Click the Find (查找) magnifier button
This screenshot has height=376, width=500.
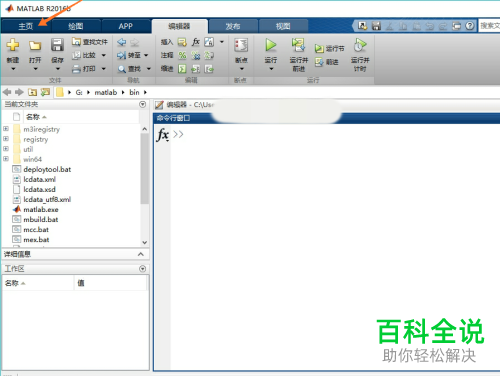pos(129,69)
